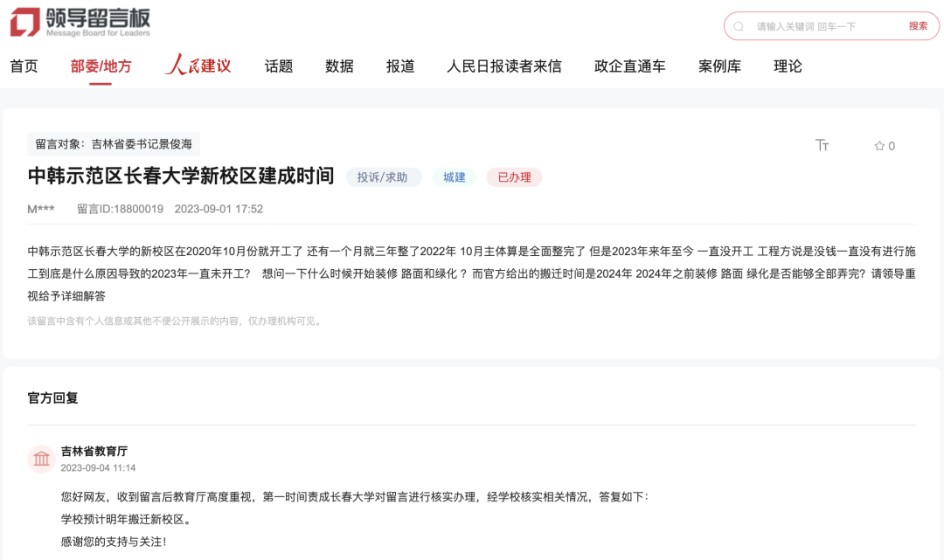Open the 案例库 tab
Viewport: 944px width, 560px height.
pos(719,66)
